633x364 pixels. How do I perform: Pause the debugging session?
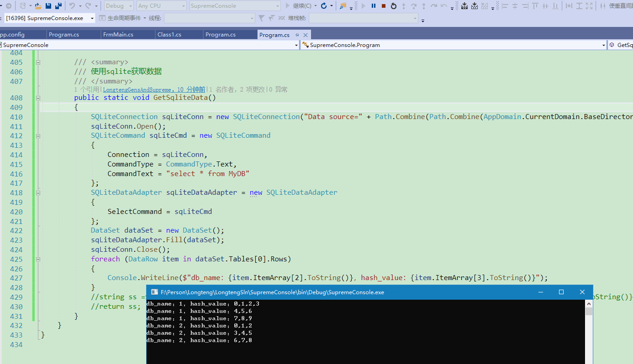[374, 6]
